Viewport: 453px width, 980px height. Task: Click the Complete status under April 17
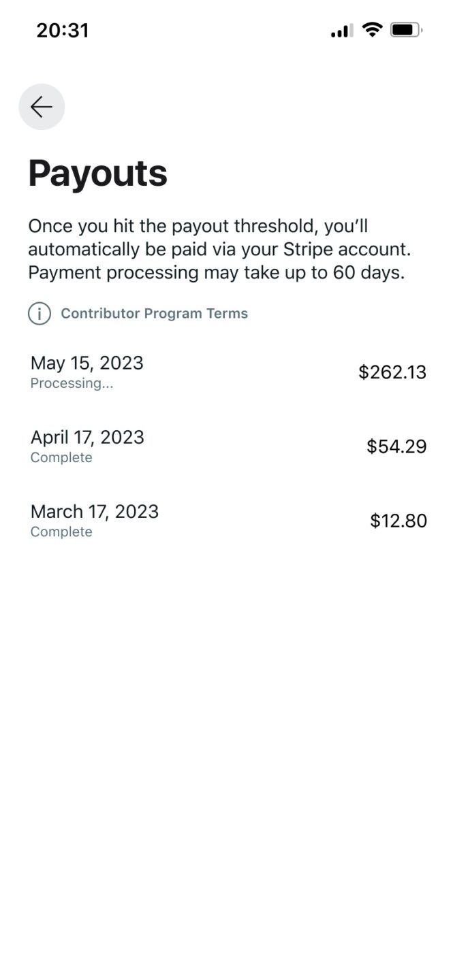coord(61,457)
